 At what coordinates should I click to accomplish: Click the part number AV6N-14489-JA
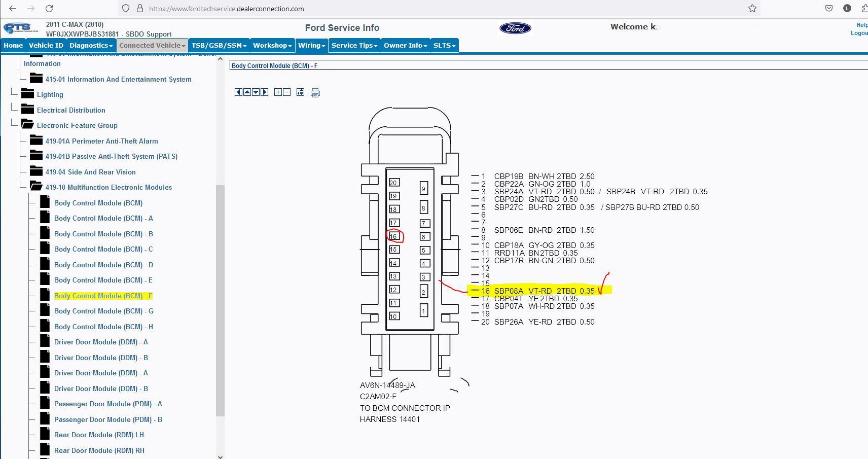[387, 385]
